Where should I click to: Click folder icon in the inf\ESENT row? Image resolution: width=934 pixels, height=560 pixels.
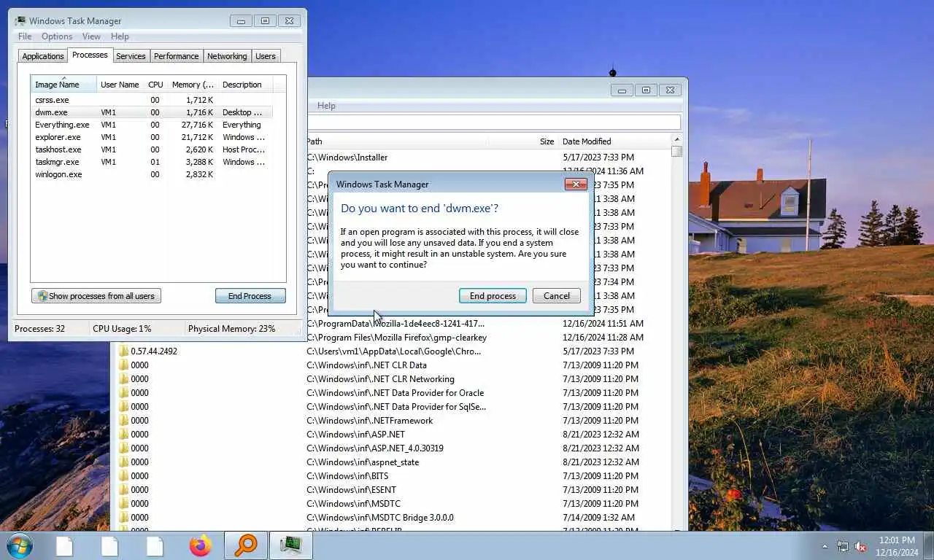(124, 490)
